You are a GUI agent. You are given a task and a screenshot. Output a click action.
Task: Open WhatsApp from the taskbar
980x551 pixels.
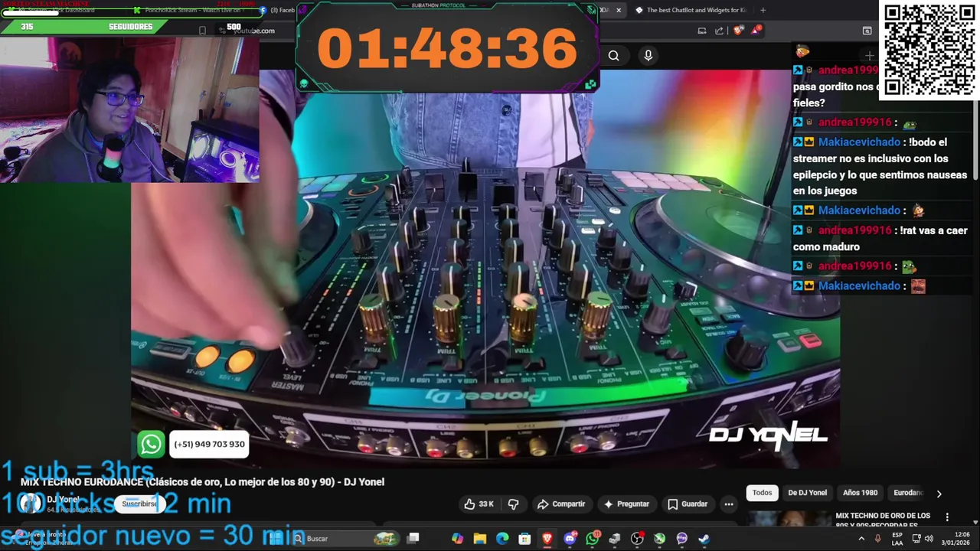(x=592, y=539)
